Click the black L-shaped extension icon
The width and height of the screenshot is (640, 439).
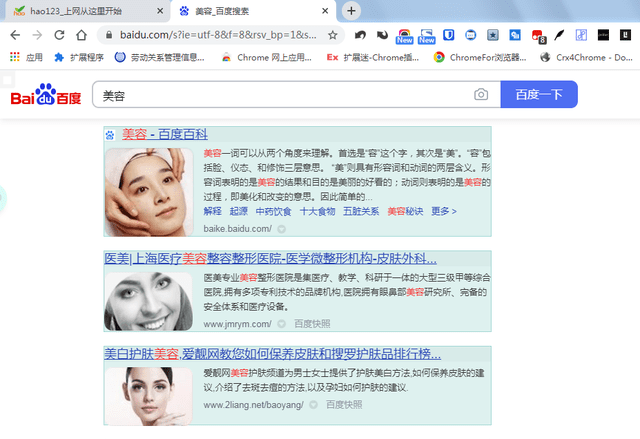click(625, 35)
